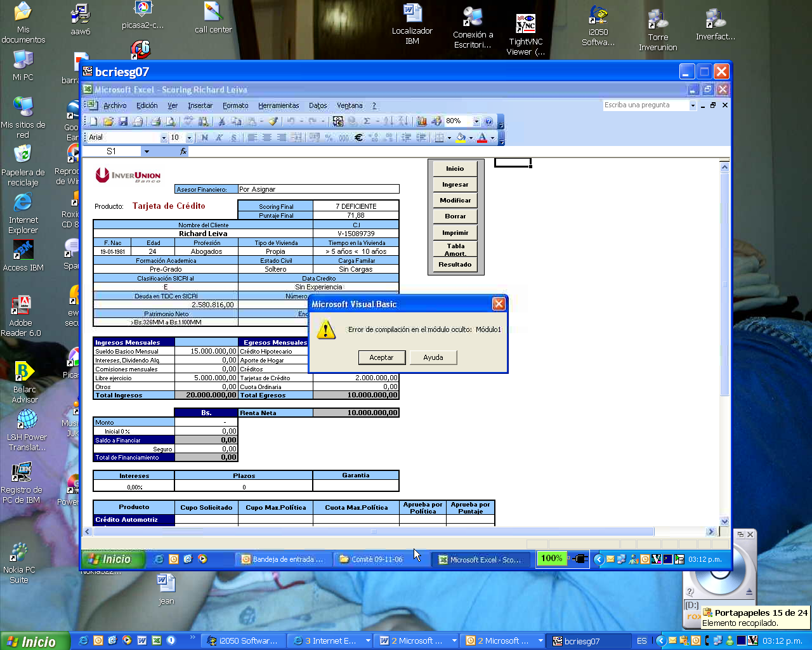Toggle underline with the S button
This screenshot has width=812, height=650.
click(233, 137)
